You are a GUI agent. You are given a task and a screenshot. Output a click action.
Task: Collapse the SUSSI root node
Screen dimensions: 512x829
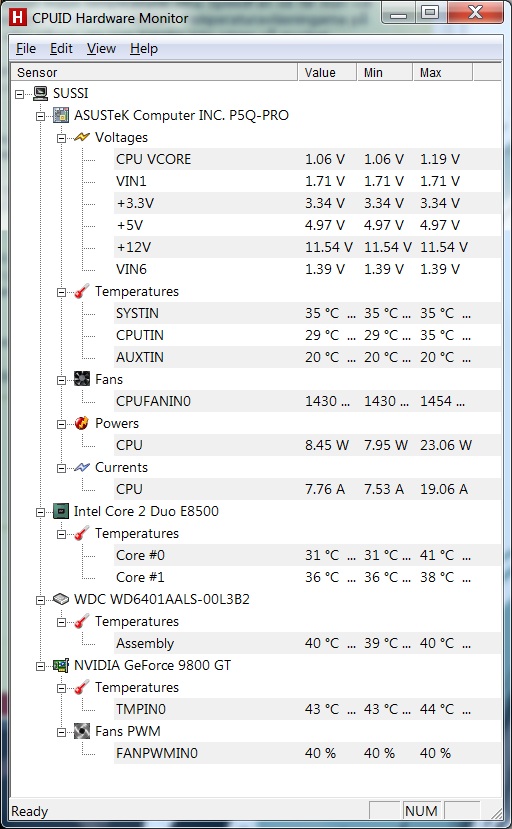20,94
